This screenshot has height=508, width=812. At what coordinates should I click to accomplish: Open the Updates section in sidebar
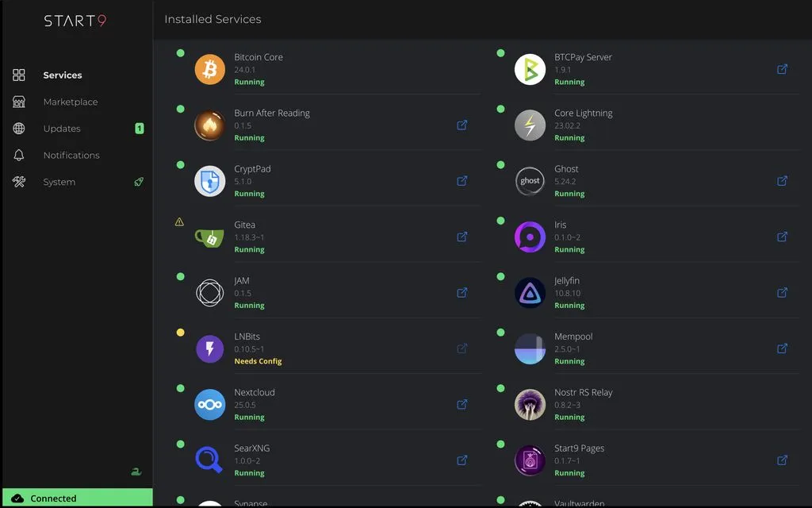point(62,129)
